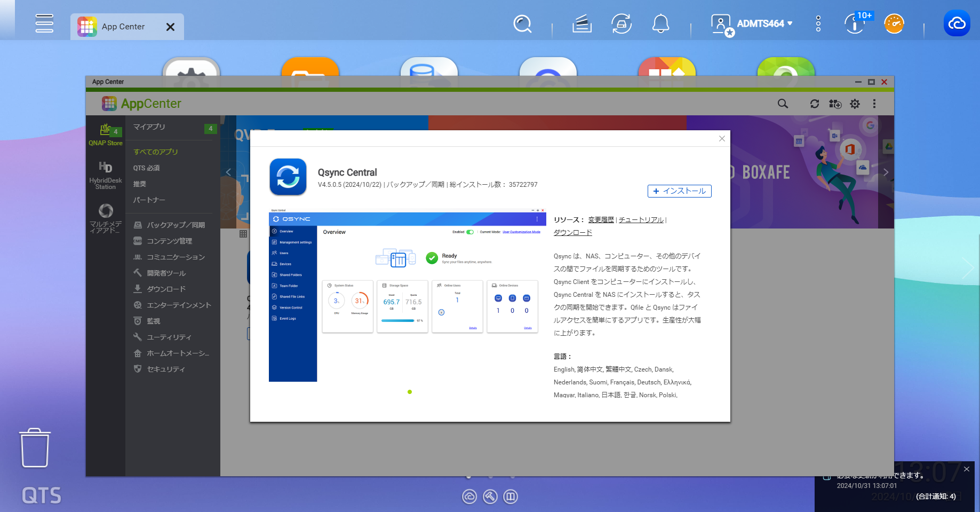
Task: Go to next banner with right arrow
Action: (x=886, y=172)
